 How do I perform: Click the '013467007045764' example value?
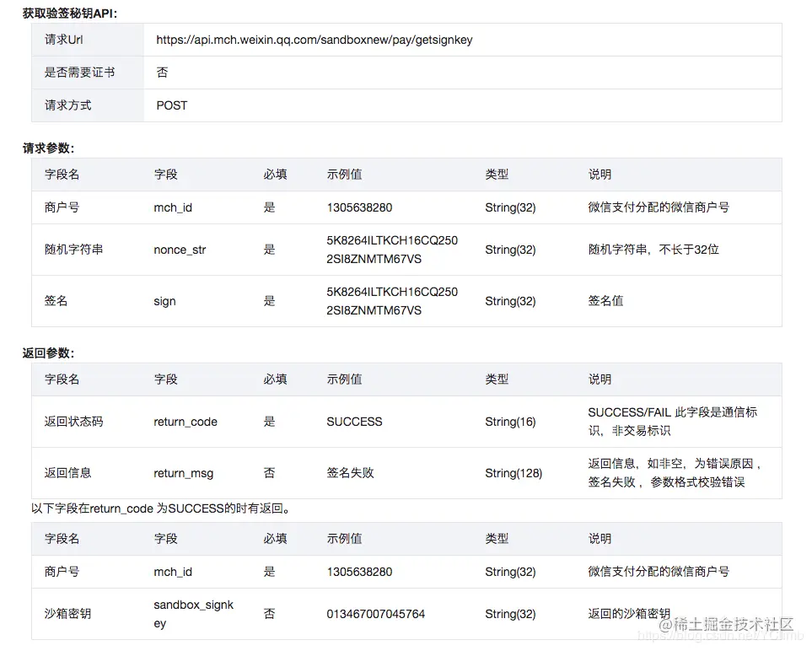tap(375, 614)
